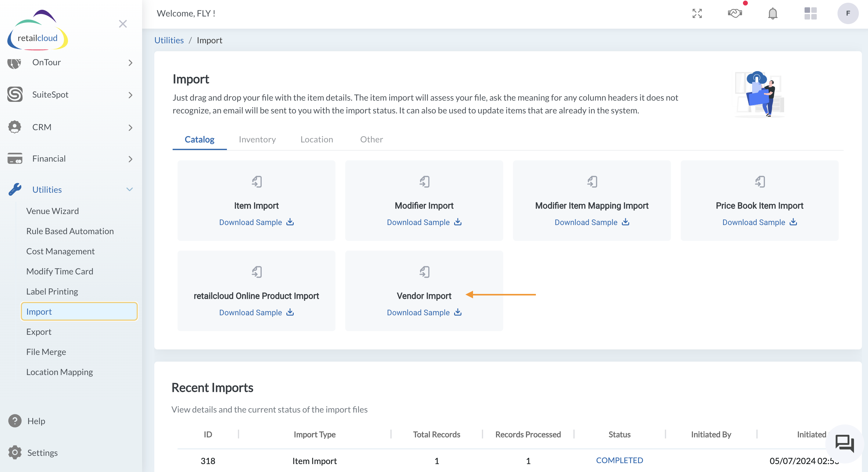Click the Price Book Item Import file icon

tap(760, 182)
